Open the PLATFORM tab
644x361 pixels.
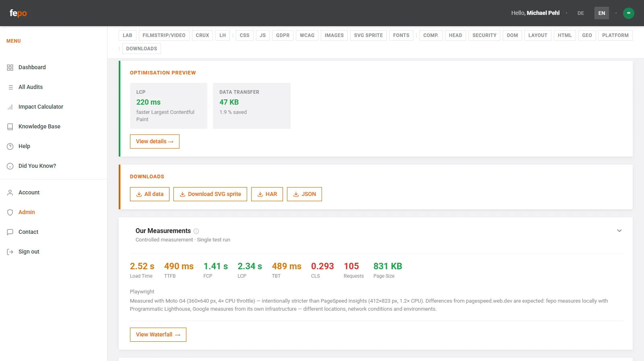click(x=615, y=35)
